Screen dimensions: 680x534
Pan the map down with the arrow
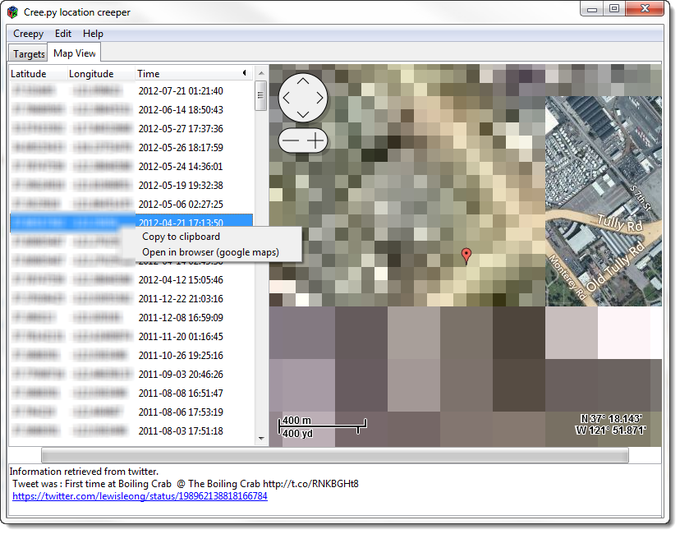(303, 115)
